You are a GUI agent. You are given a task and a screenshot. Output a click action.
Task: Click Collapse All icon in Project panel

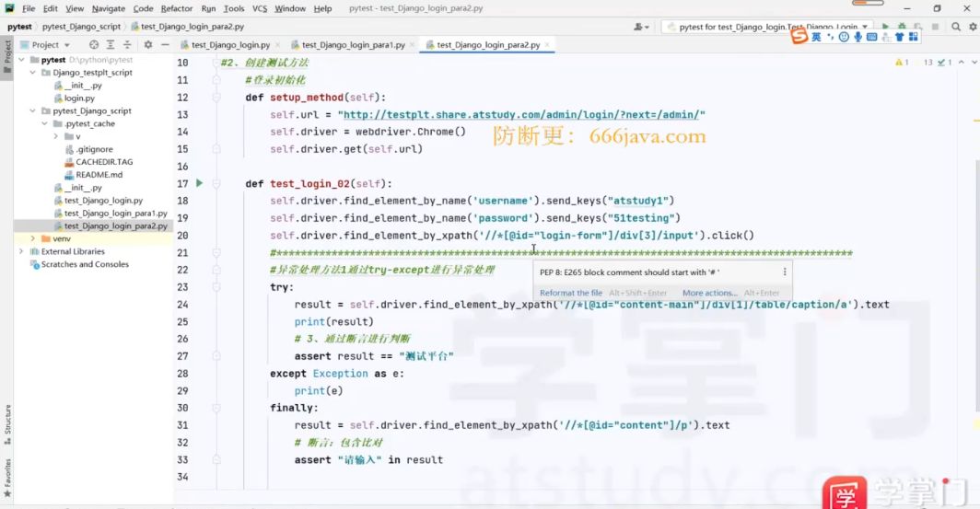127,45
